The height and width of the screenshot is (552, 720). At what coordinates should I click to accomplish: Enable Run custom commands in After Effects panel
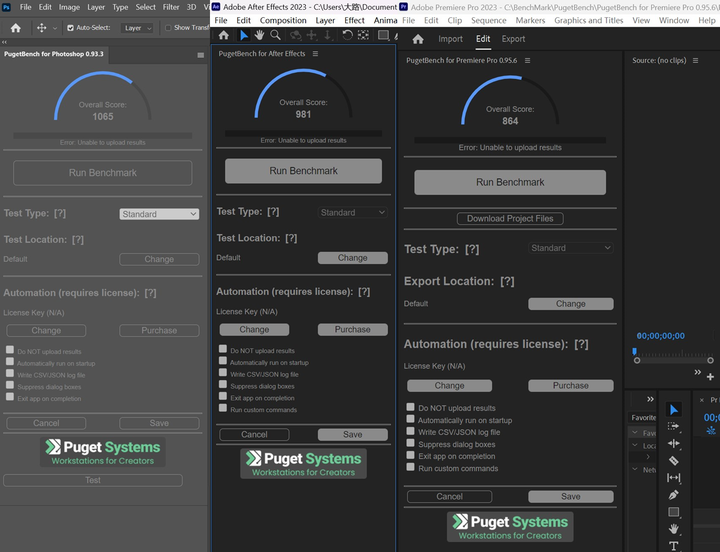coord(223,408)
